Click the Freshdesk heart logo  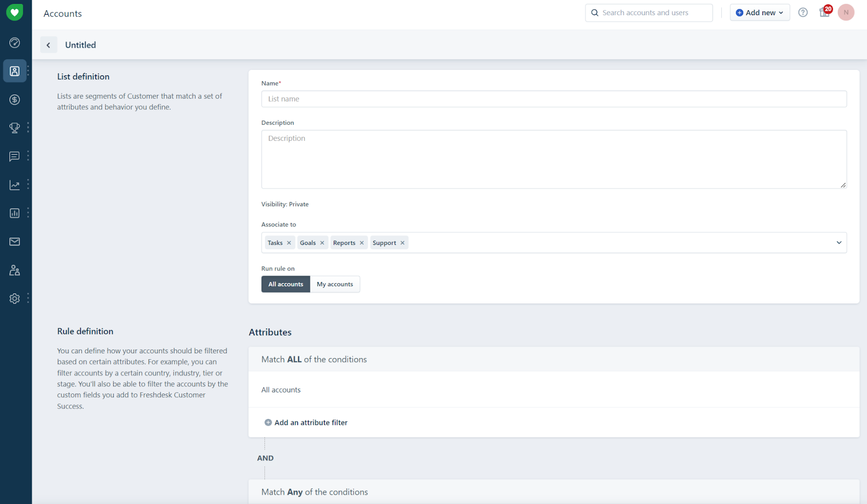pos(15,12)
